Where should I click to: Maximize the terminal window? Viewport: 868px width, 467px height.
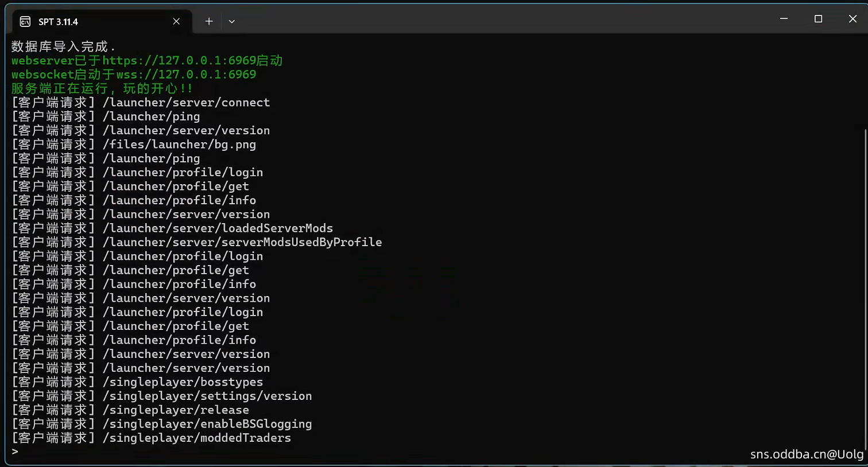[x=818, y=19]
